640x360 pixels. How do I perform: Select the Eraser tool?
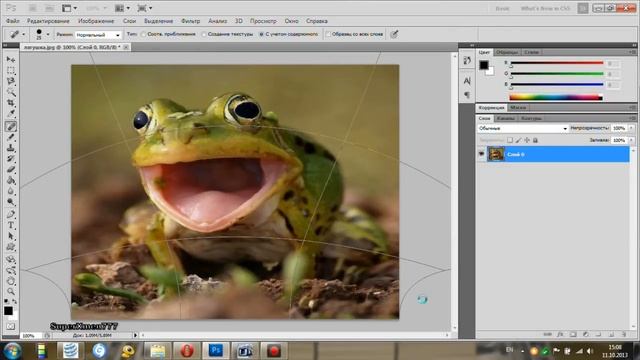(x=11, y=169)
